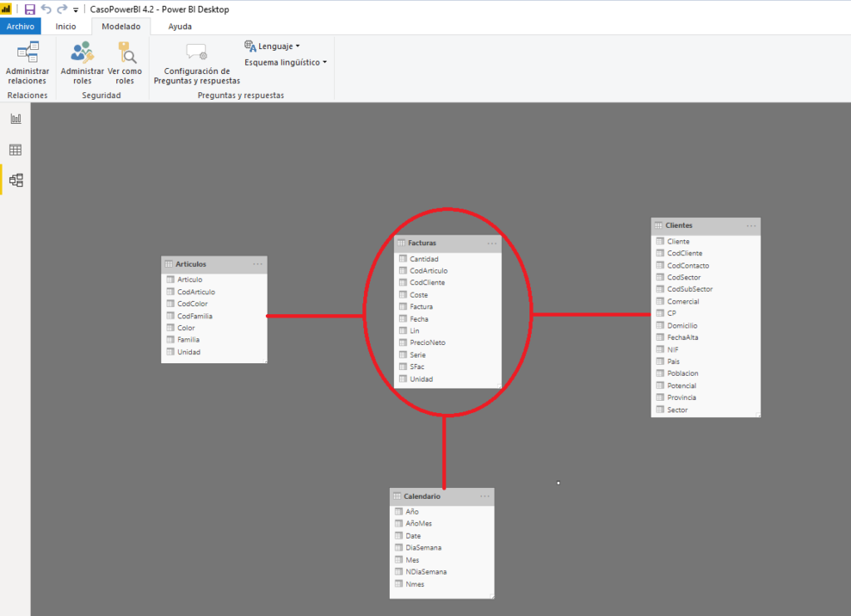Screen dimensions: 851x616
Task: Switch to the Ayuda tab
Action: pyautogui.click(x=177, y=26)
